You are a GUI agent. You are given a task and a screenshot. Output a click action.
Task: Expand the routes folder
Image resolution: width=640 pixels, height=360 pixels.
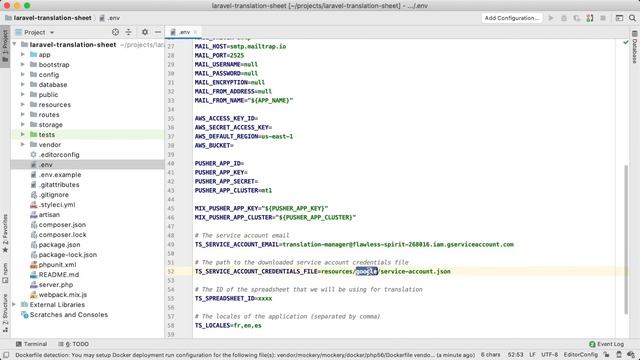(x=23, y=114)
